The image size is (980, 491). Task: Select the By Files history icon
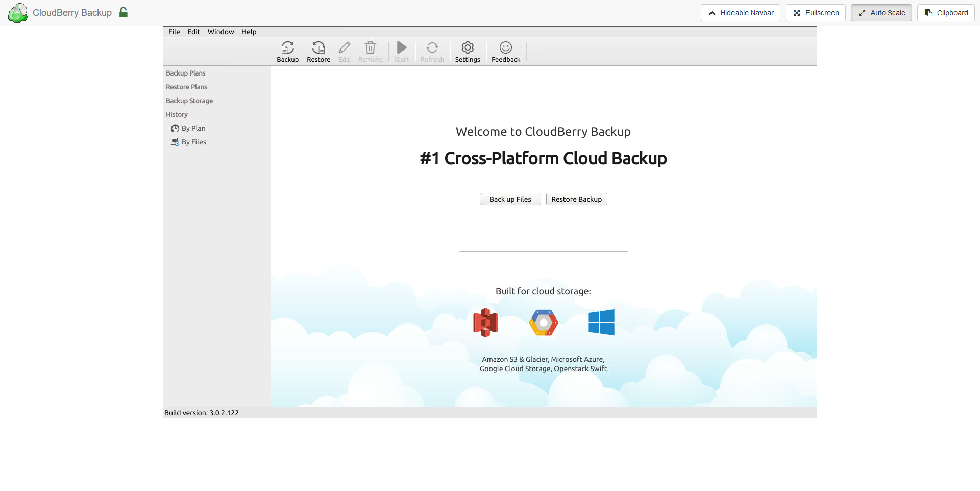tap(175, 142)
